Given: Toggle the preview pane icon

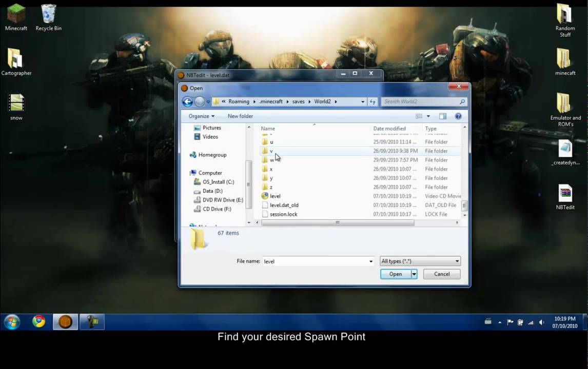Looking at the screenshot, I should click(x=442, y=116).
